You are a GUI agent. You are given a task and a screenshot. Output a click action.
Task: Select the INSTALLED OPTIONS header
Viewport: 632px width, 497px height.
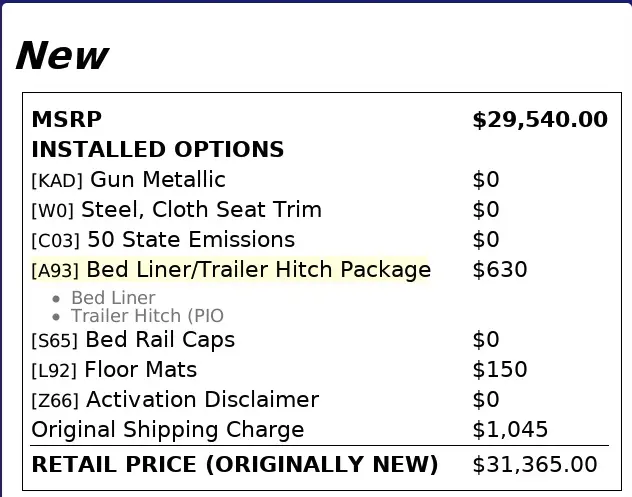(158, 149)
